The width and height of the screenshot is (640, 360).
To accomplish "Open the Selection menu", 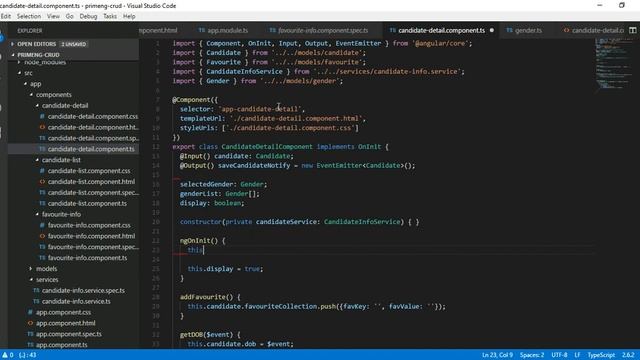I will (29, 16).
